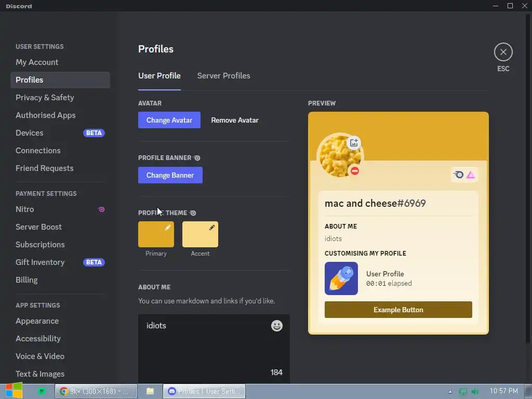Click the taskbar clock showing 10:57 PM
Screen dimensions: 532x399
[503, 391]
